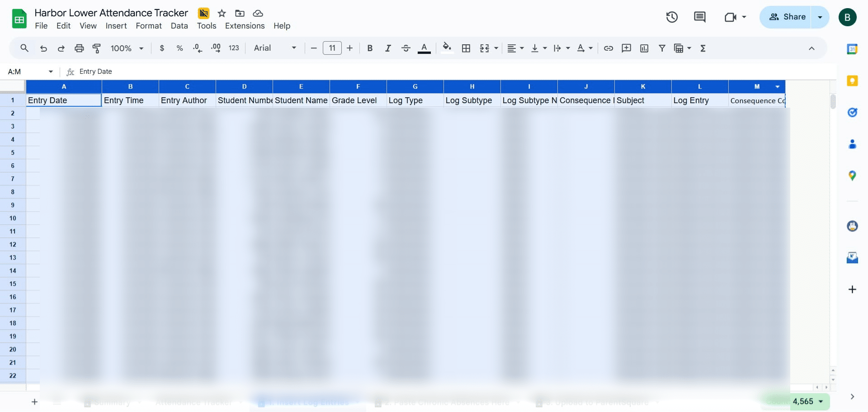Expand the zoom 100% dropdown
The height and width of the screenshot is (412, 868).
[x=127, y=48]
